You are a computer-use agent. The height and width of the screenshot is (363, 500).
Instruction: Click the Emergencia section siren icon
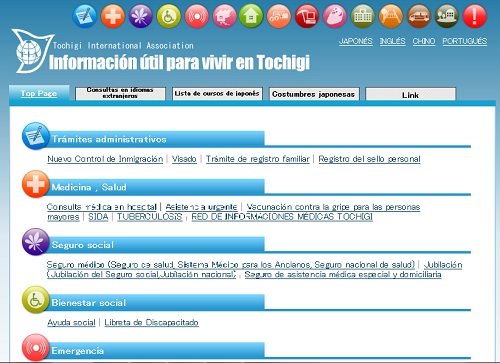point(36,348)
